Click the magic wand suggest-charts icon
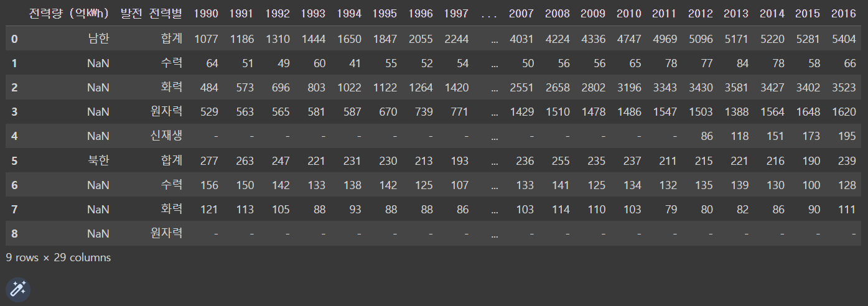This screenshot has width=868, height=306. pos(18,289)
